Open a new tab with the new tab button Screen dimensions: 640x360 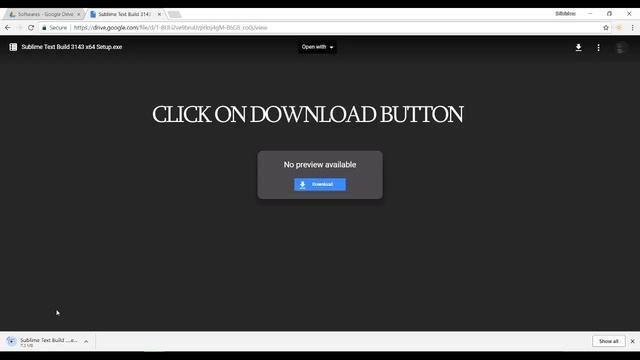coord(175,14)
